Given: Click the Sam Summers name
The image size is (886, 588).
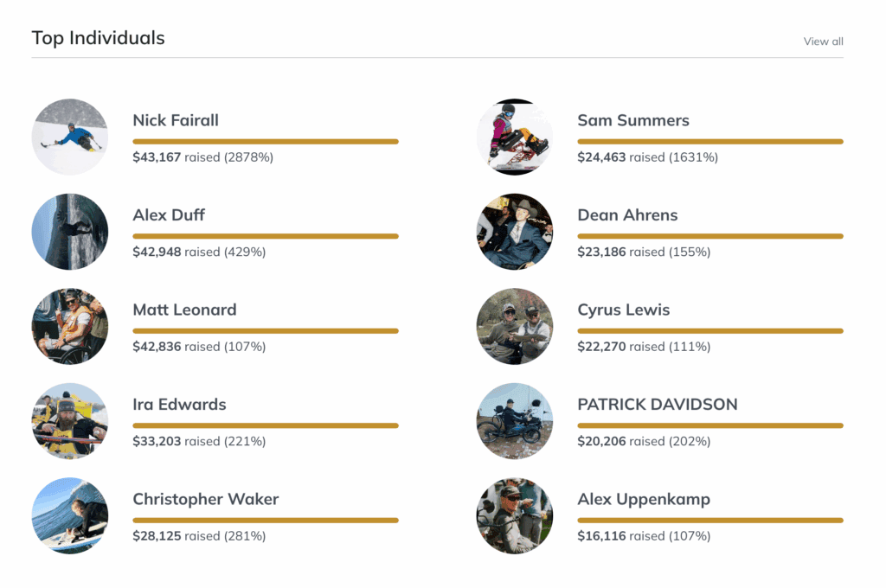Looking at the screenshot, I should coord(633,120).
